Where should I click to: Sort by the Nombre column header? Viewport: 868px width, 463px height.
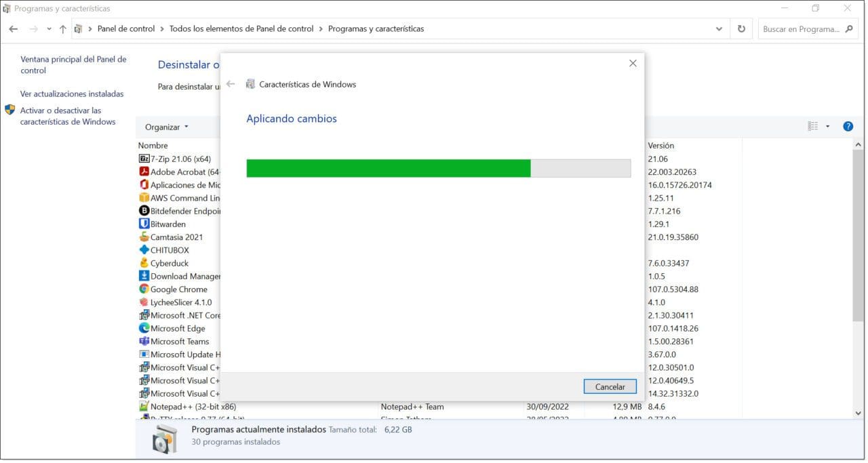pyautogui.click(x=153, y=146)
